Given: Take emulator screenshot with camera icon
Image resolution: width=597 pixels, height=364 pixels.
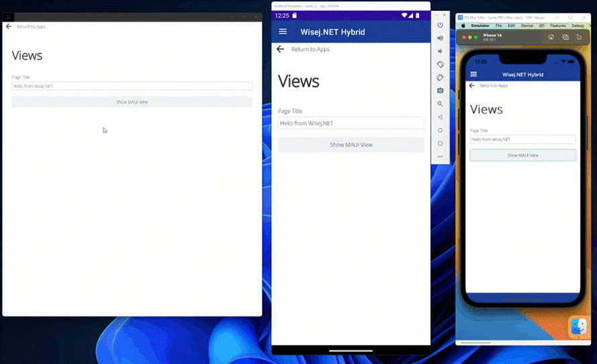Looking at the screenshot, I should point(440,91).
